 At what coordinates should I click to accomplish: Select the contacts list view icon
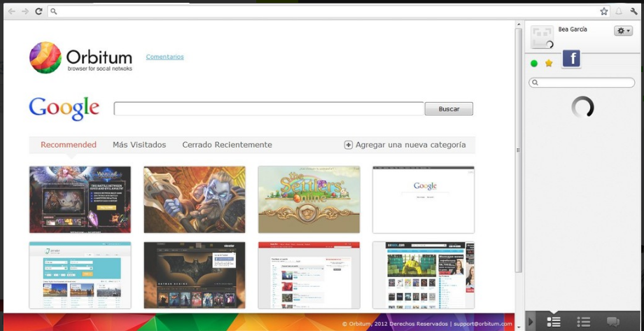[x=554, y=322]
